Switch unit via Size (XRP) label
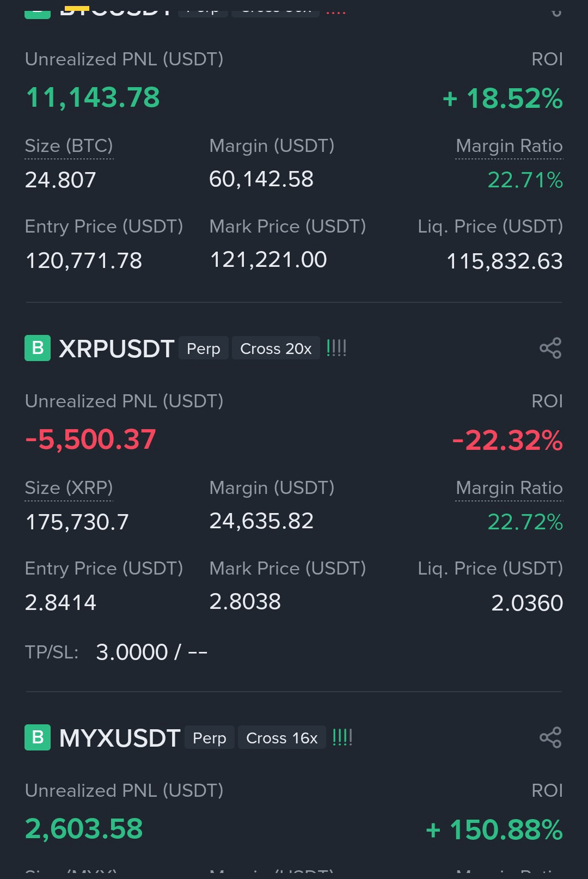The height and width of the screenshot is (879, 588). click(69, 488)
